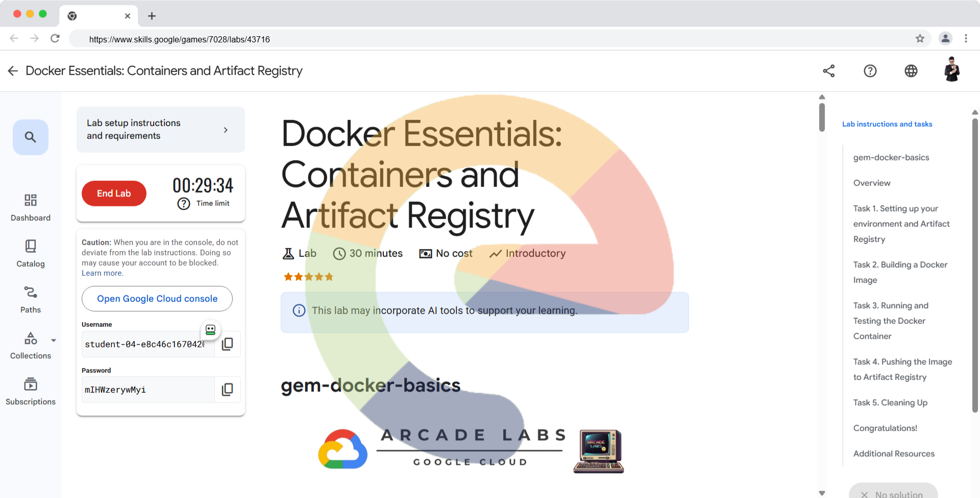Viewport: 980px width, 498px height.
Task: Jump to Overview section
Action: (x=872, y=183)
